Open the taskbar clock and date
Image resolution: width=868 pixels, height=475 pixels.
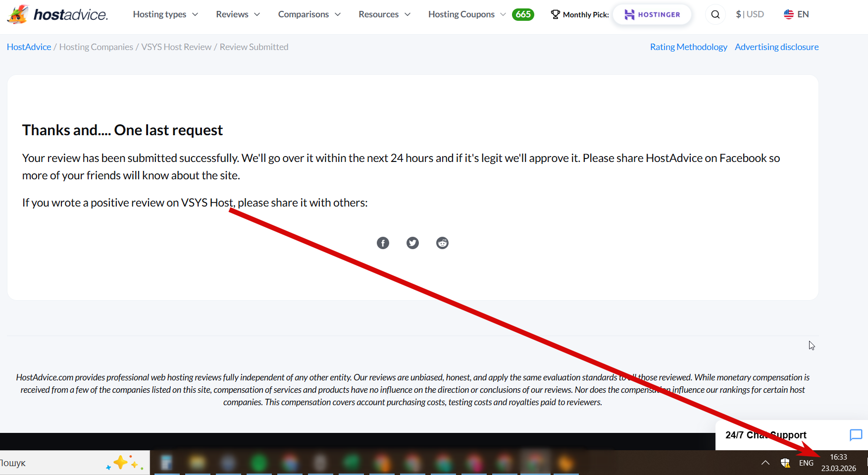coord(839,463)
